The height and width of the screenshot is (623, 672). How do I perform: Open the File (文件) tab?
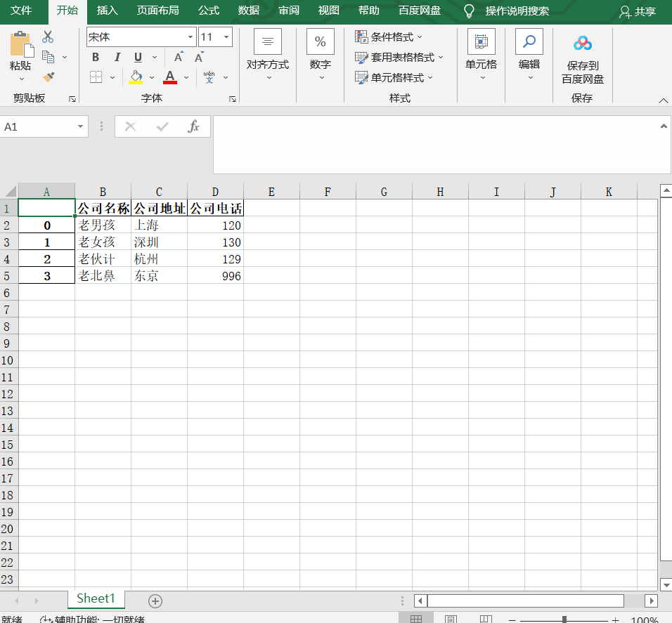[x=21, y=11]
